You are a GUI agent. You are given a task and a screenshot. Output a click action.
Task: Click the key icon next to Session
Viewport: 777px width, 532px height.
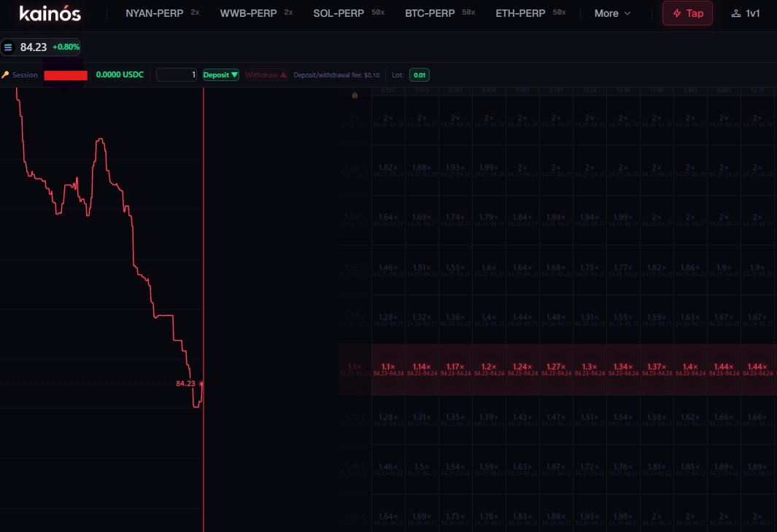pyautogui.click(x=5, y=75)
